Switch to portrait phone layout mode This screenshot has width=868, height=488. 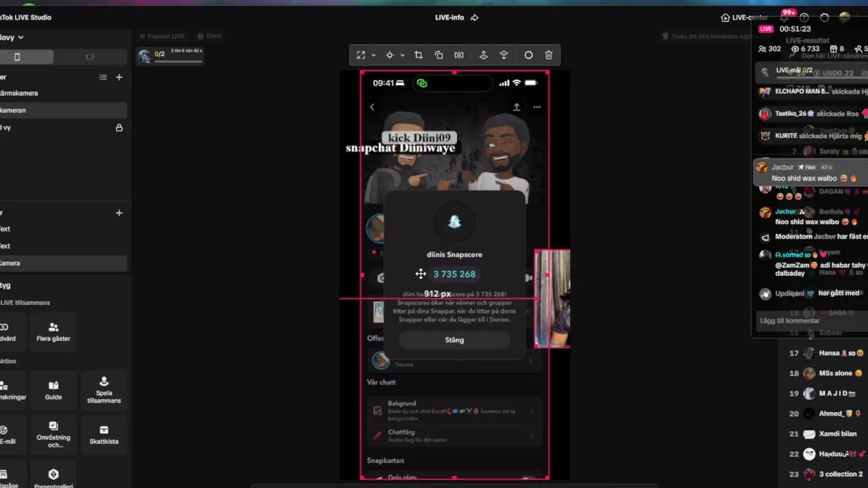pyautogui.click(x=18, y=57)
